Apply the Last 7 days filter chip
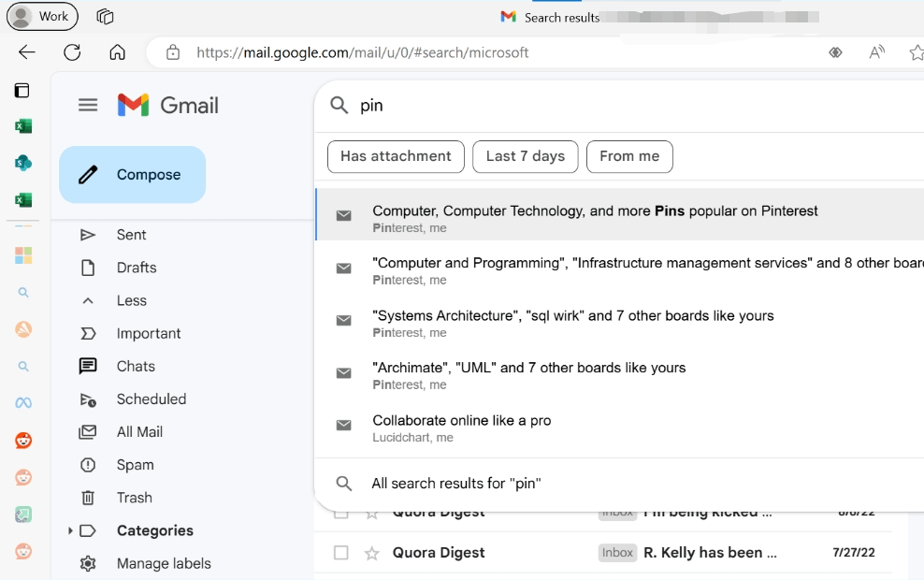The width and height of the screenshot is (924, 580). [x=525, y=157]
